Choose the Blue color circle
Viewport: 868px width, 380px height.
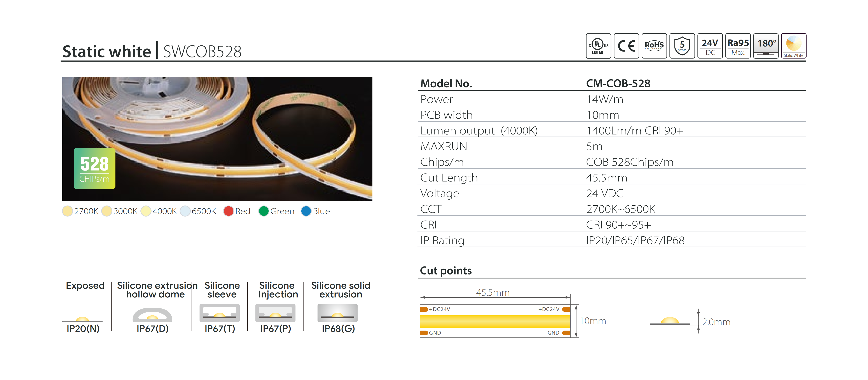pyautogui.click(x=306, y=211)
